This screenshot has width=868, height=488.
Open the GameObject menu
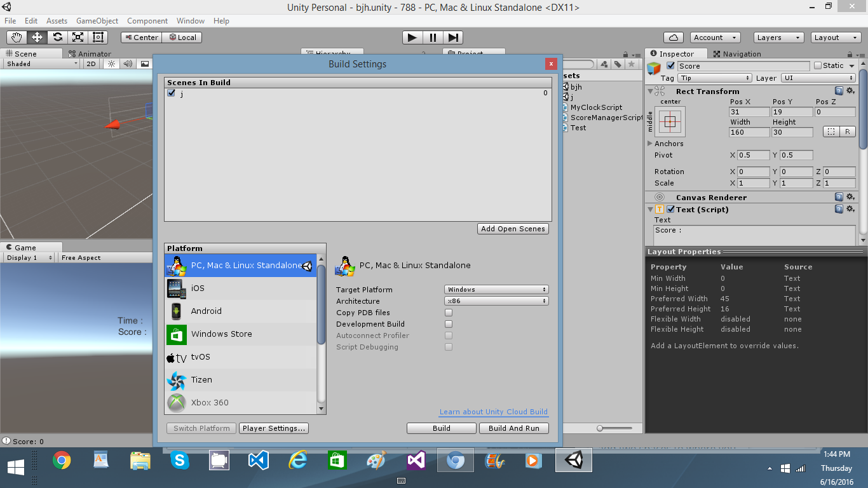point(97,21)
